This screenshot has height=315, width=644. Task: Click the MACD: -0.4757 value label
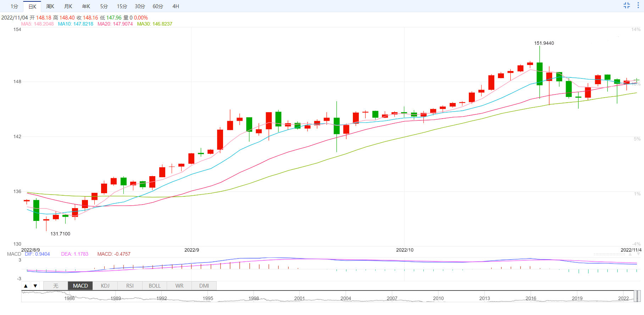pyautogui.click(x=114, y=254)
